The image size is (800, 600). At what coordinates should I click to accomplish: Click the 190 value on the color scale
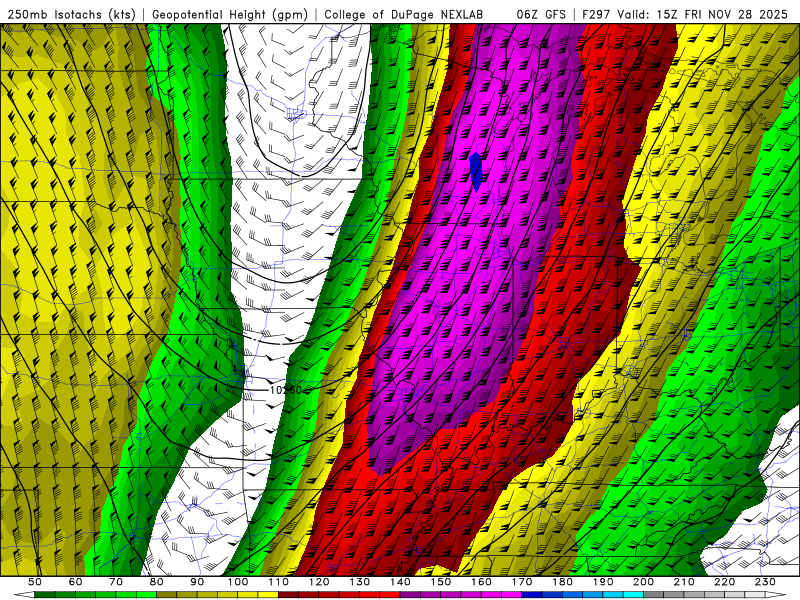603,582
